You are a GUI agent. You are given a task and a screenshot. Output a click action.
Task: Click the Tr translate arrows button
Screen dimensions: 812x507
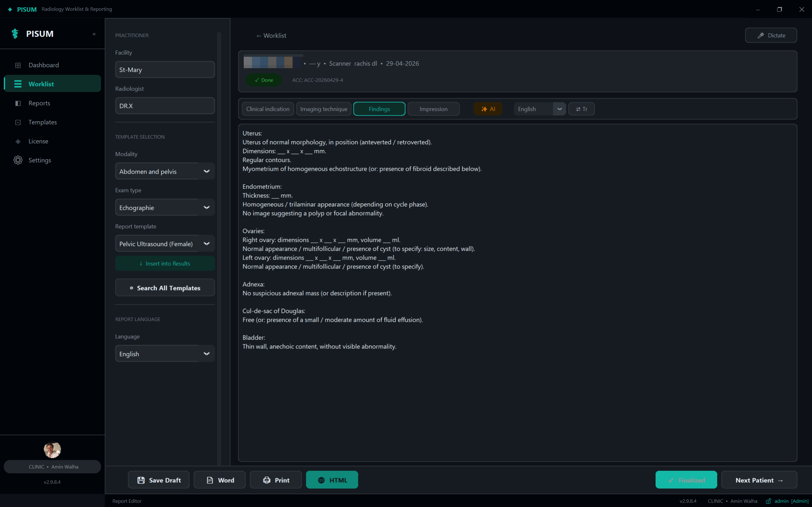[x=582, y=109]
